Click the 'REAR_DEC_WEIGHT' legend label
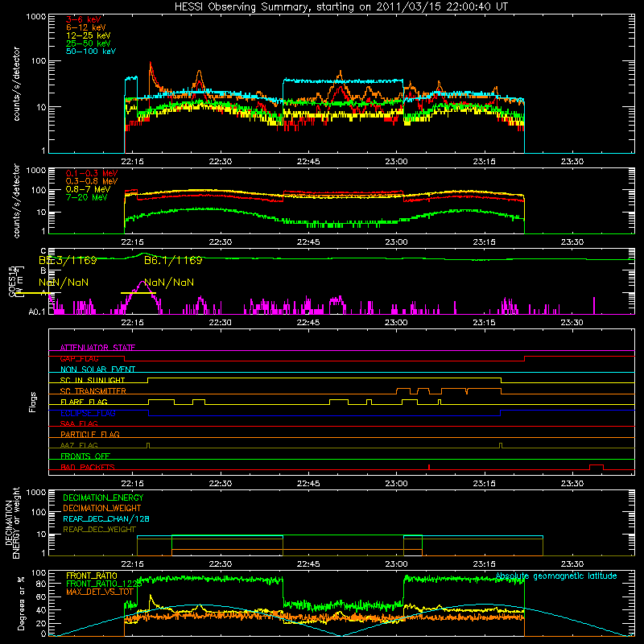 click(99, 530)
